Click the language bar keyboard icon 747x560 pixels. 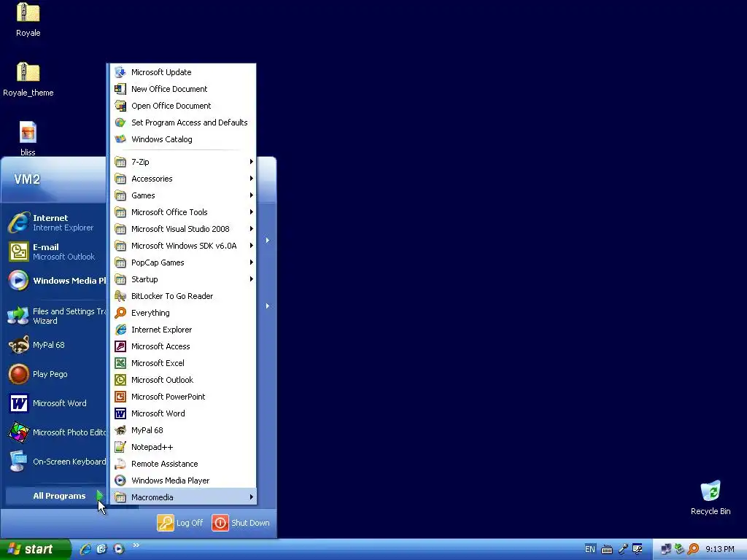(607, 550)
